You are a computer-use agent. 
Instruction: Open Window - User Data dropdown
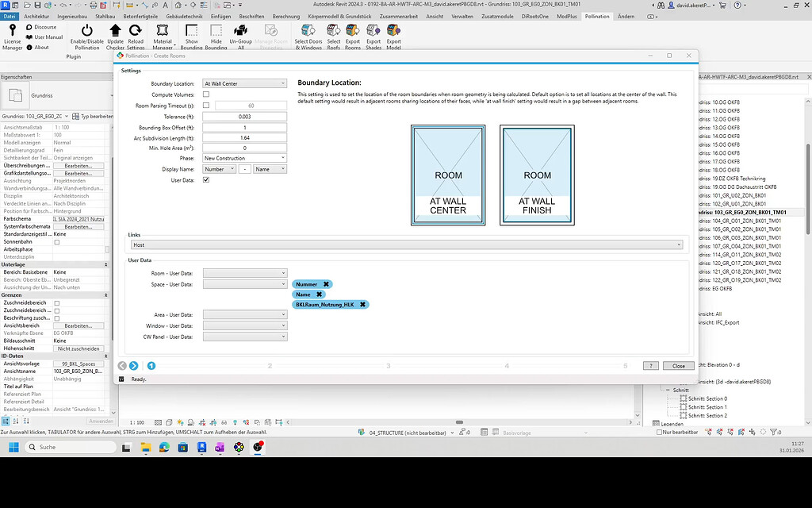click(245, 326)
